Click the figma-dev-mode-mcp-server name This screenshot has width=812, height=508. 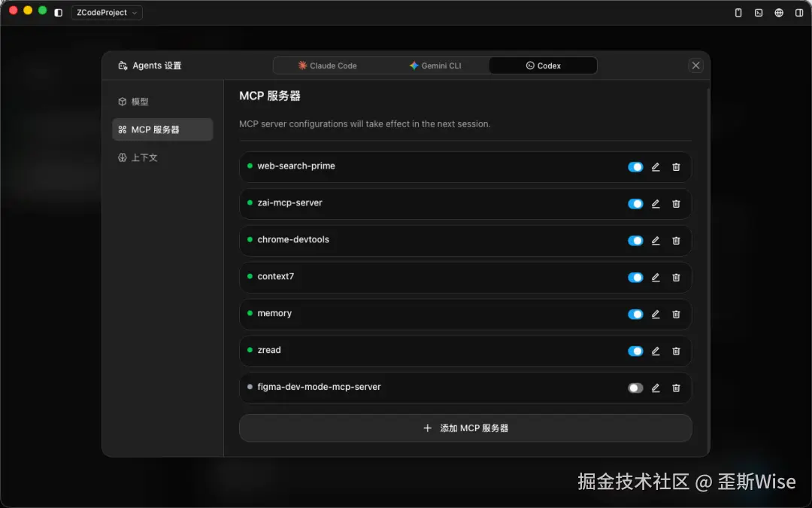tap(319, 387)
